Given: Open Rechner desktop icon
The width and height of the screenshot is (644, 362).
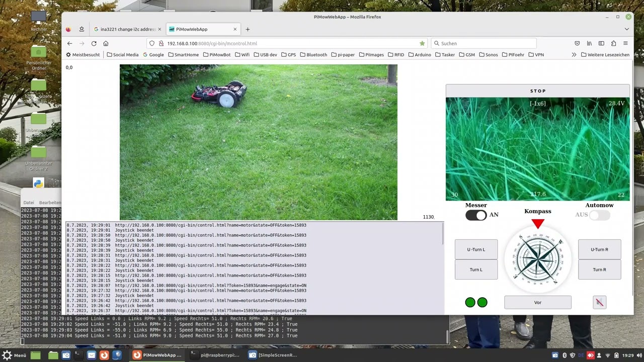Looking at the screenshot, I should click(x=39, y=21).
